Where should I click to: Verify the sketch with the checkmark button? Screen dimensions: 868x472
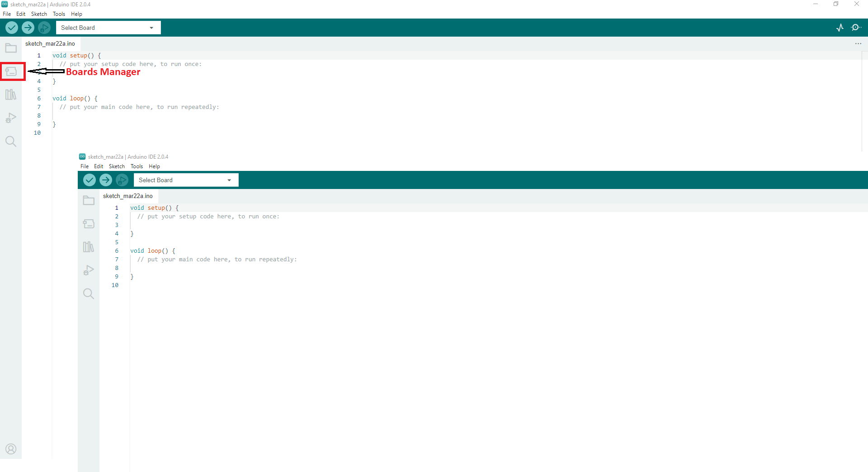point(11,28)
